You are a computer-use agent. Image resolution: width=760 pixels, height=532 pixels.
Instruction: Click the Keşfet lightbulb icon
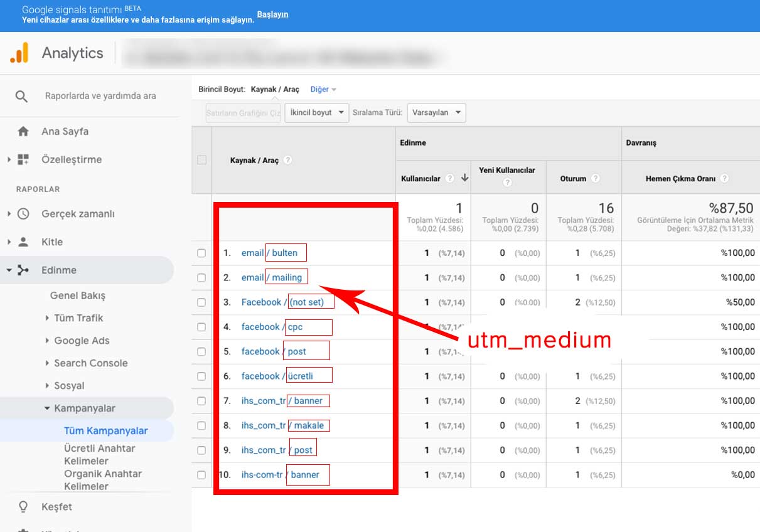click(x=23, y=506)
